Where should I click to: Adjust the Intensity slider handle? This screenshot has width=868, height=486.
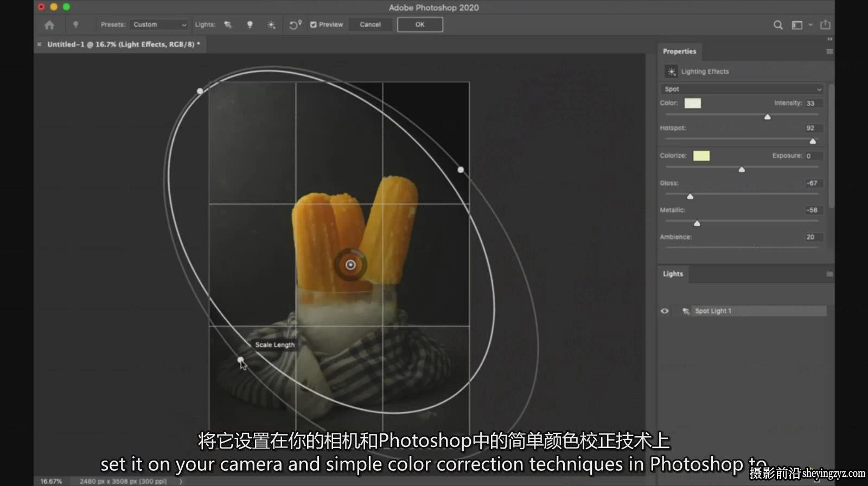coord(767,117)
